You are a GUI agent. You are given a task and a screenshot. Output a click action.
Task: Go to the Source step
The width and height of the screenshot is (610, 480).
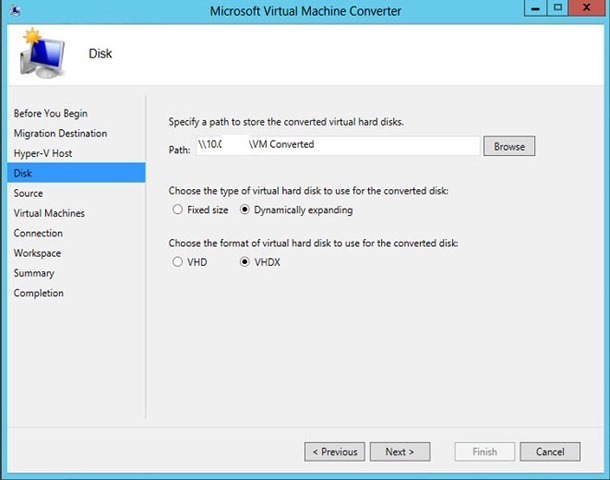28,193
